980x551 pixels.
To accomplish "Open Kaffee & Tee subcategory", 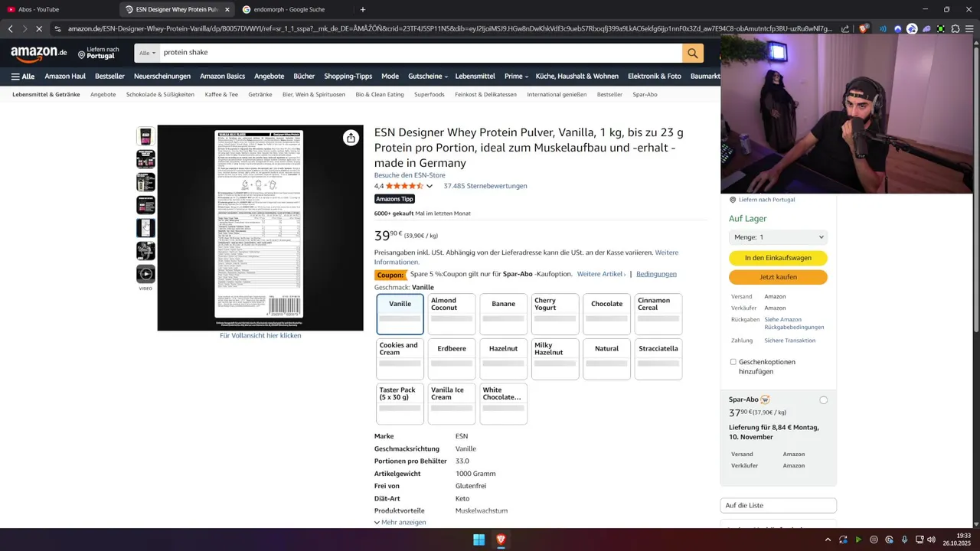I will coord(221,94).
